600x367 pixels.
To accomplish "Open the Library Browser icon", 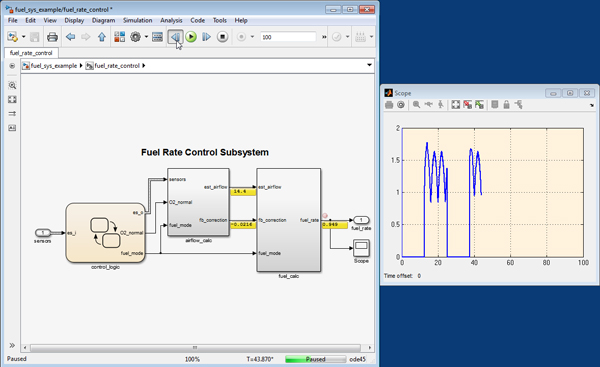I will tap(119, 37).
